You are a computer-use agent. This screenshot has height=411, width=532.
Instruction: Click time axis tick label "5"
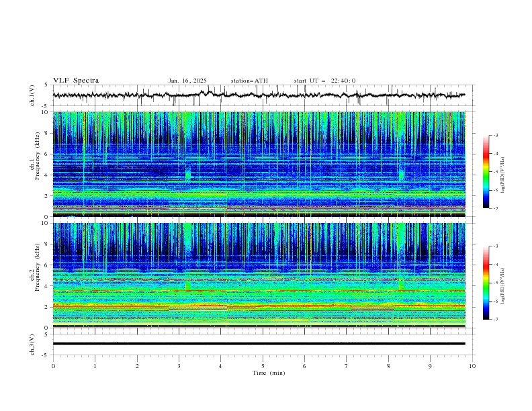pos(263,366)
